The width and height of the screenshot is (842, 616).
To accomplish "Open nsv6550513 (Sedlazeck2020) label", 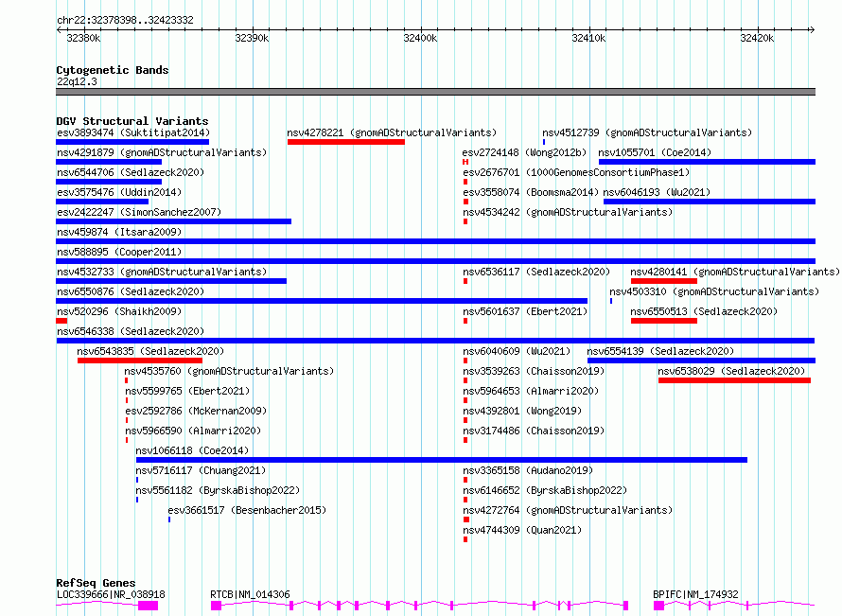I will [704, 311].
